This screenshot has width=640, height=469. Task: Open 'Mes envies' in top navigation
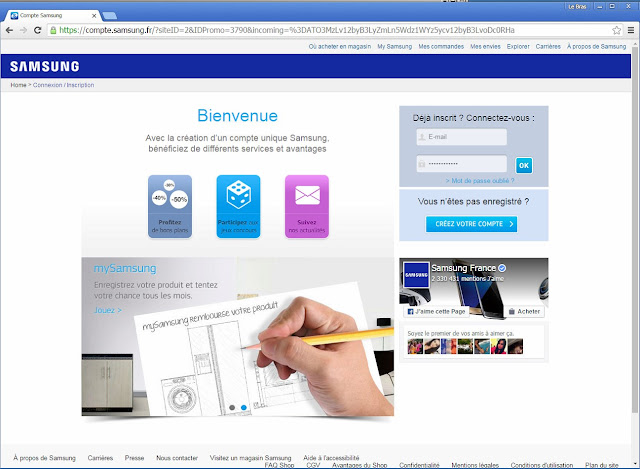(485, 47)
